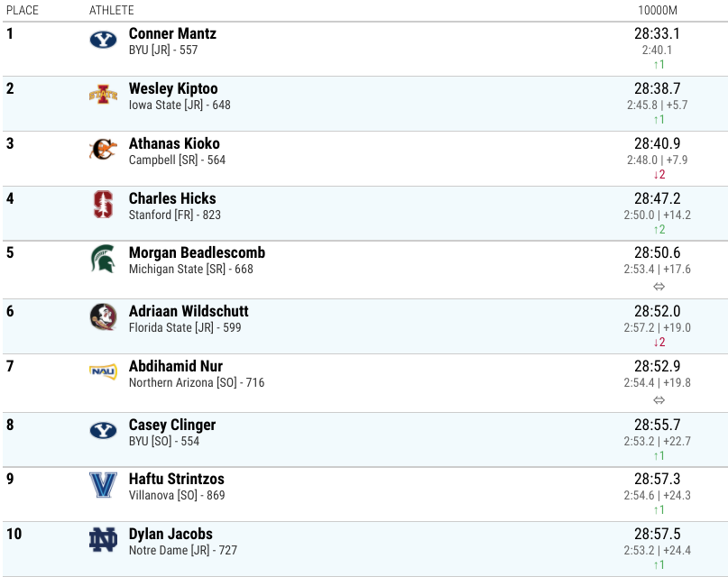The height and width of the screenshot is (577, 728).
Task: Open the Iowa State logo icon
Action: point(103,95)
